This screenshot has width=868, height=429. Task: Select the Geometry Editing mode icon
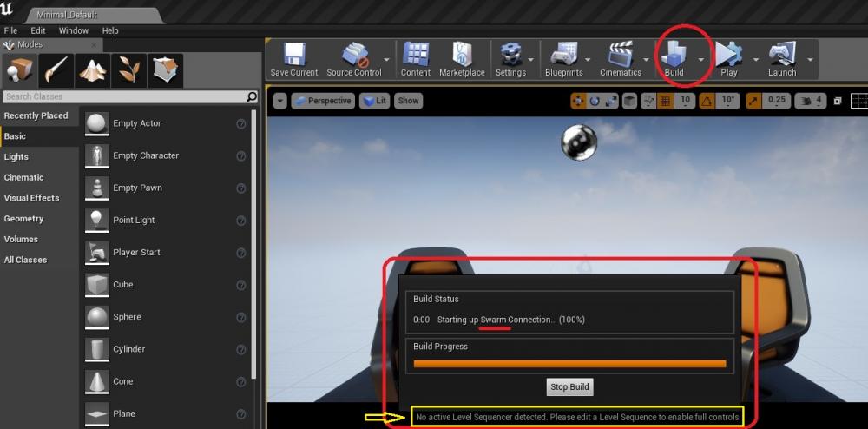click(165, 71)
